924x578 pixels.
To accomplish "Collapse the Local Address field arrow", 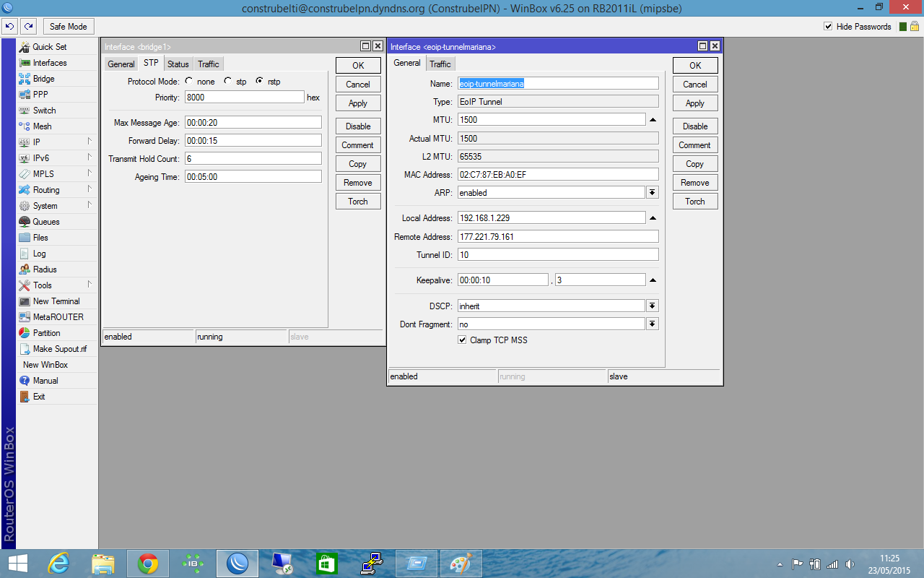I will tap(653, 218).
